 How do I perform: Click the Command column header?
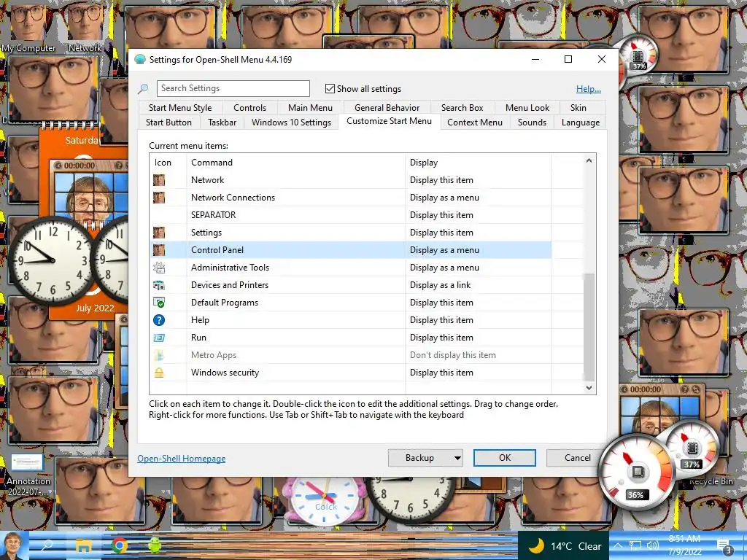coord(295,163)
